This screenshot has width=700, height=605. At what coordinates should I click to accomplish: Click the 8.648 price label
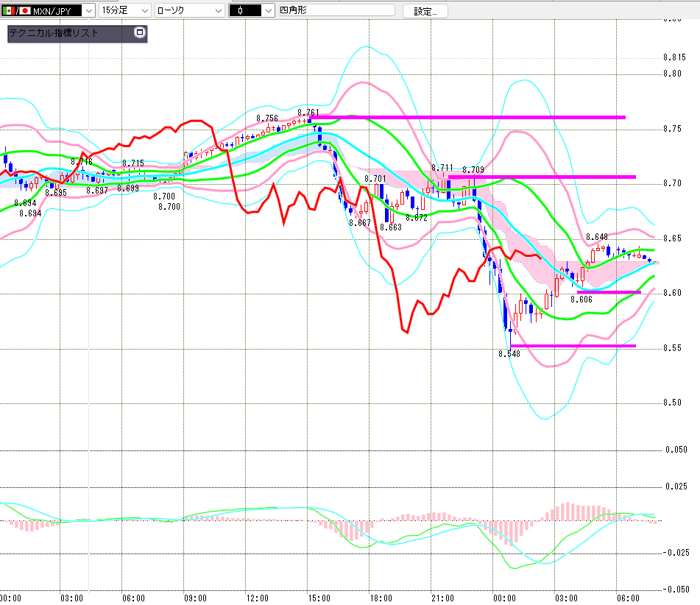[x=597, y=237]
